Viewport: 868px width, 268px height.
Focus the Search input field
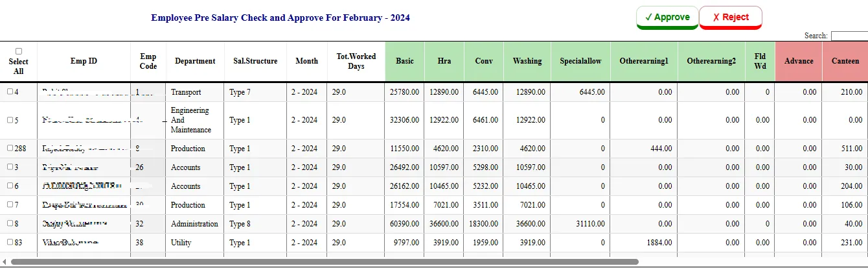[849, 36]
